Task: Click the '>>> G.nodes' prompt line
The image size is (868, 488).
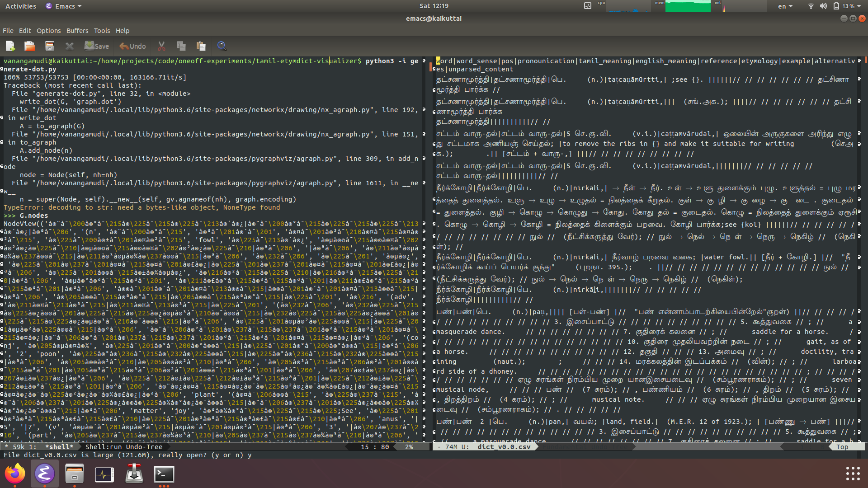Action: [26, 216]
